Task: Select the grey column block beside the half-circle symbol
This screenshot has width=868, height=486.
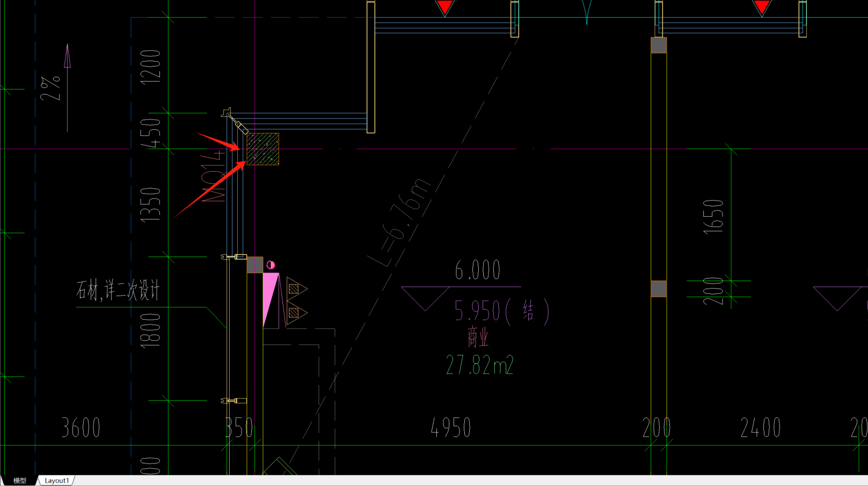Action: (255, 265)
